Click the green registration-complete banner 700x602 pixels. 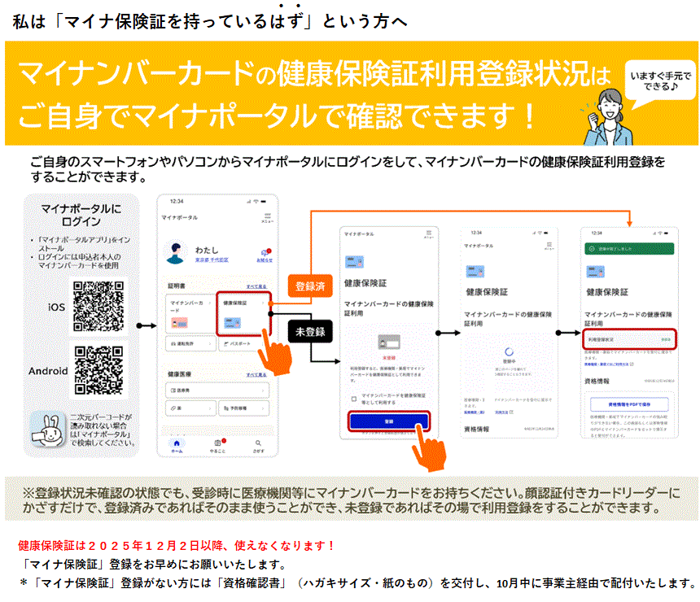click(629, 249)
